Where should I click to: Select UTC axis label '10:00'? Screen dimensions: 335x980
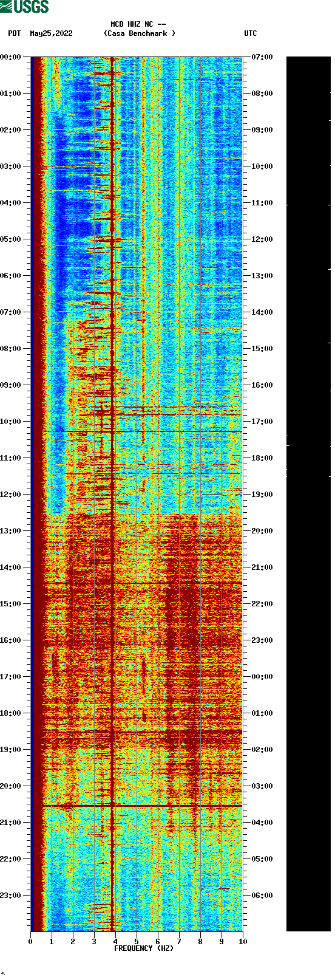pos(262,166)
